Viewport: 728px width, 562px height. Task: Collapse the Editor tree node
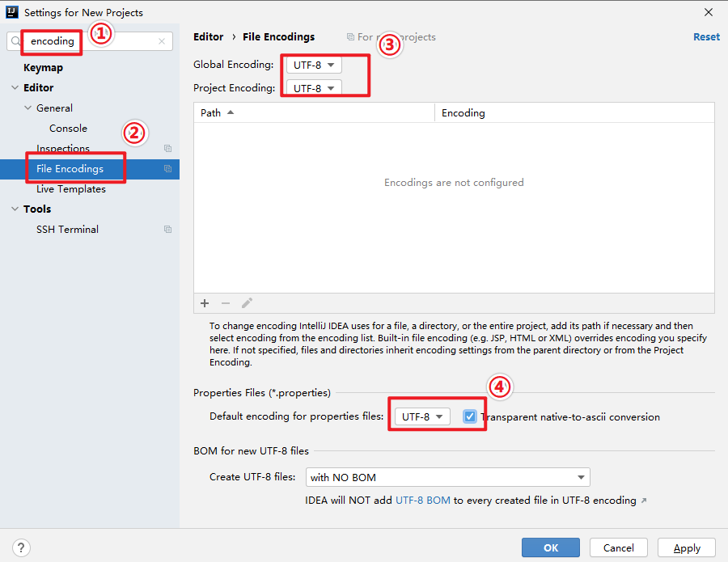click(x=15, y=87)
